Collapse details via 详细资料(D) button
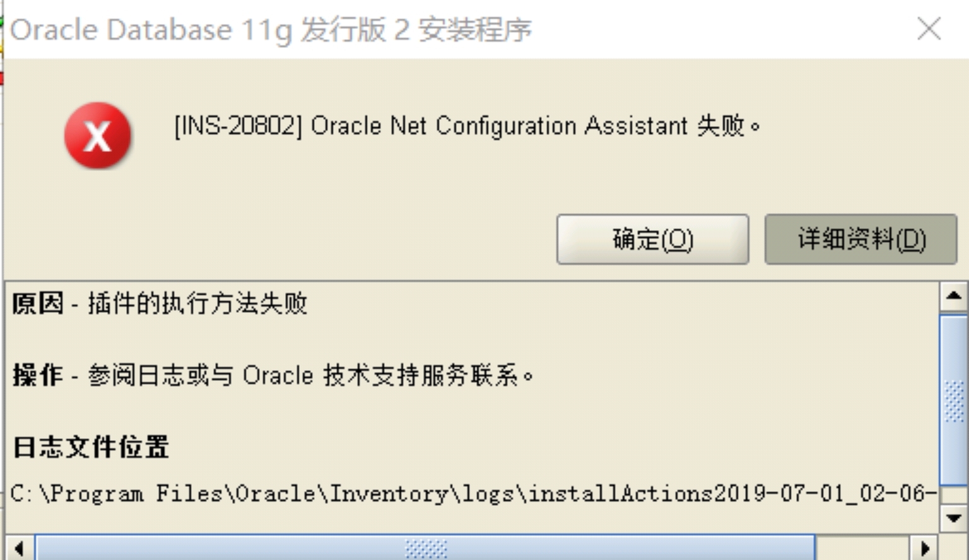 [x=861, y=239]
